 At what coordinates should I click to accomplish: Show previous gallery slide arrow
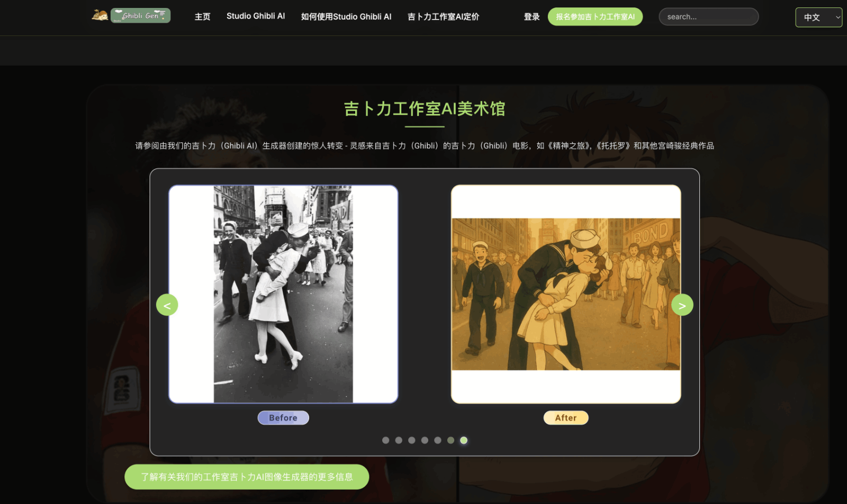tap(167, 305)
